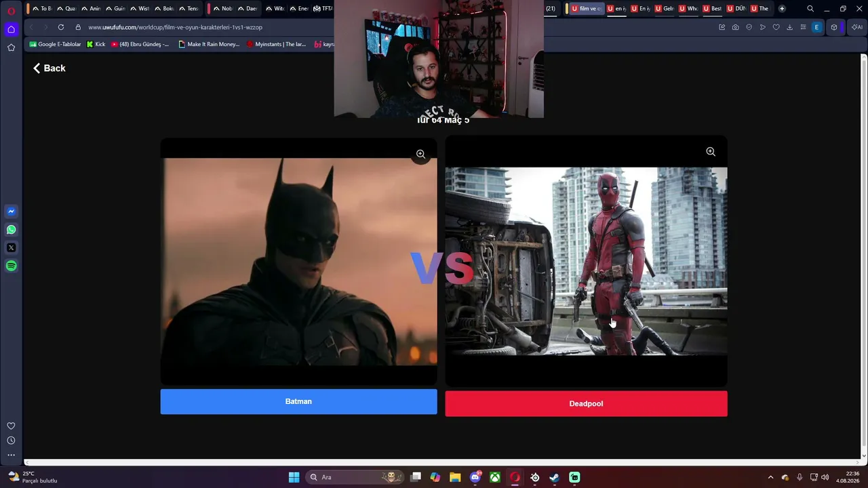Viewport: 868px width, 488px height.
Task: Show hidden system tray icons
Action: [x=770, y=477]
